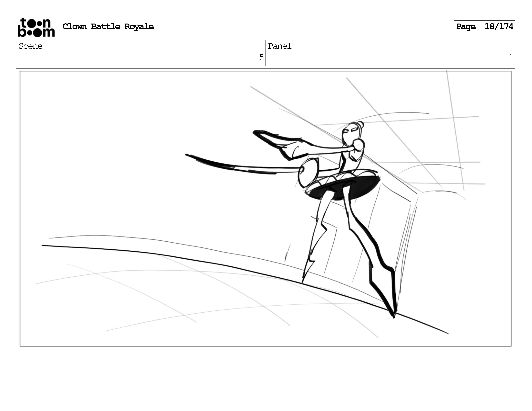532x411 pixels.
Task: Click the 'Clown Battle Royale' title text
Action: pos(108,27)
